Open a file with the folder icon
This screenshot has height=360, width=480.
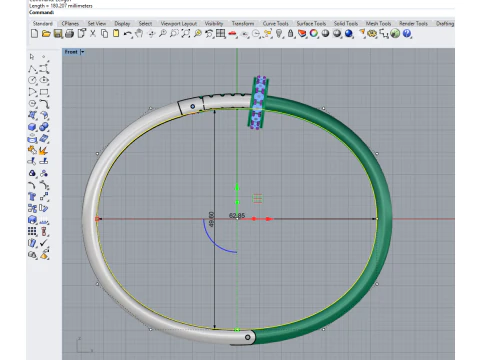pos(46,33)
